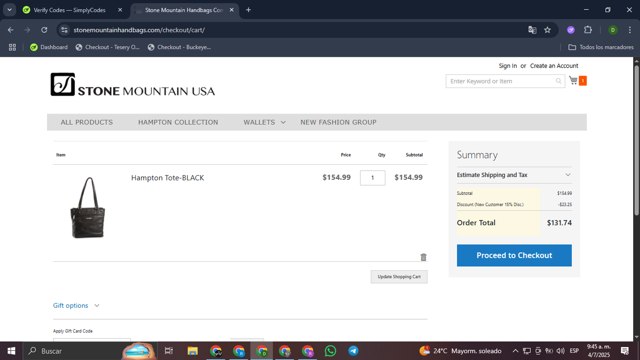
Task: Open Hampton Tote-BLACK product link
Action: coord(167,178)
